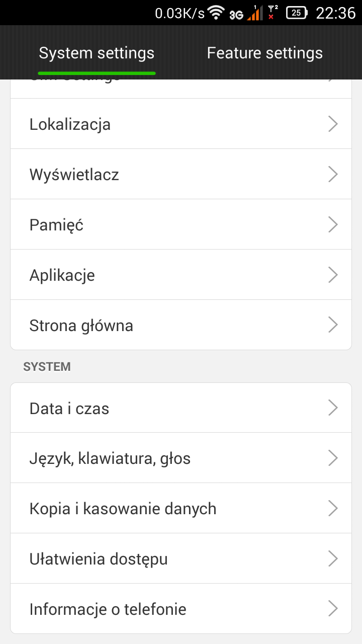Tap the battery level indicator
The width and height of the screenshot is (362, 644).
pyautogui.click(x=297, y=13)
